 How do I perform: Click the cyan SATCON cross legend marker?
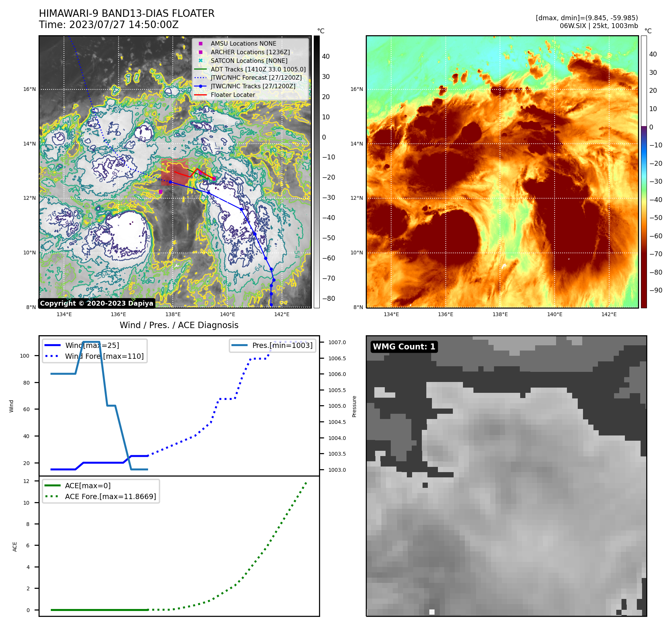(x=200, y=61)
